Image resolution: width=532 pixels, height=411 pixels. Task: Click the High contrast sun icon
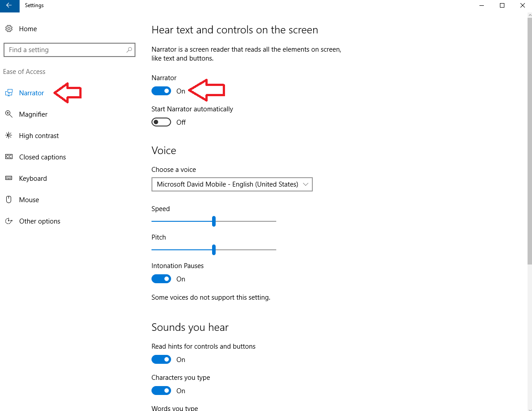point(9,136)
